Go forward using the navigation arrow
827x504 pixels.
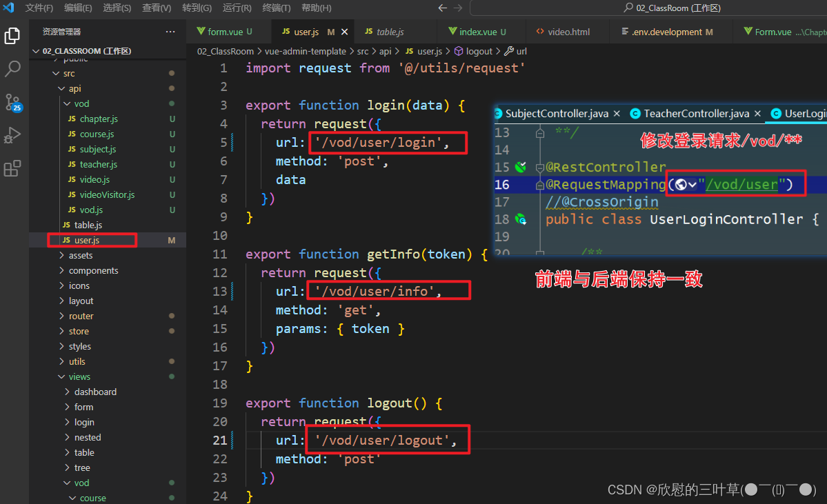point(458,8)
